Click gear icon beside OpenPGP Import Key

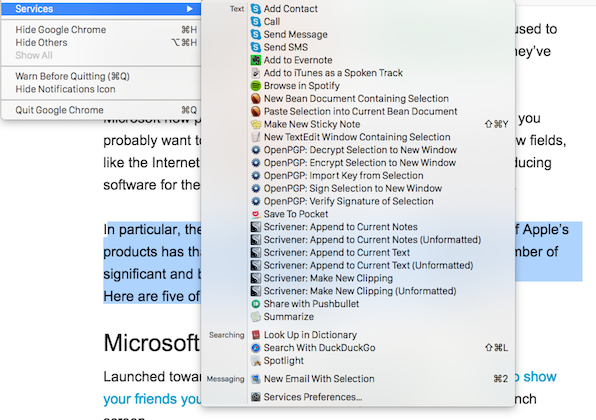[256, 176]
